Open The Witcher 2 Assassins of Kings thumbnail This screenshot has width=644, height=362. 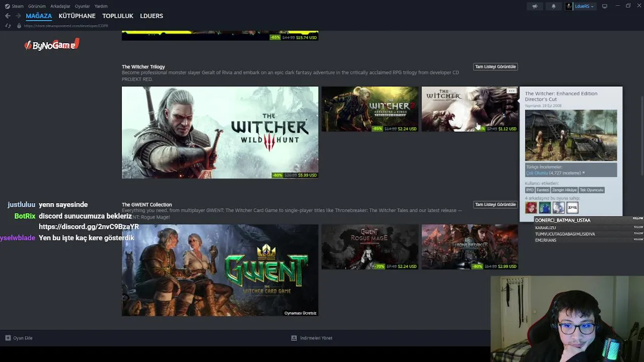[370, 109]
